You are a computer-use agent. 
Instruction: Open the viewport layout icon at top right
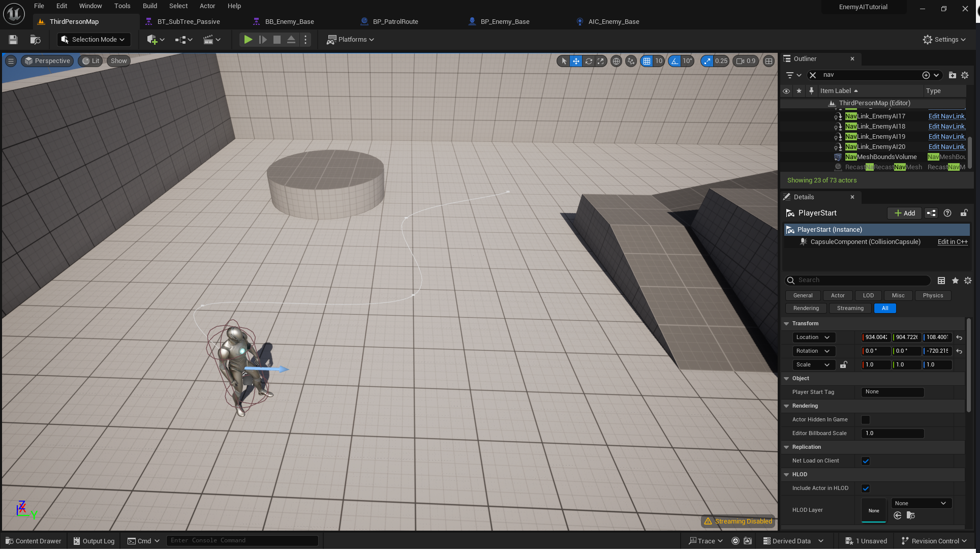769,61
